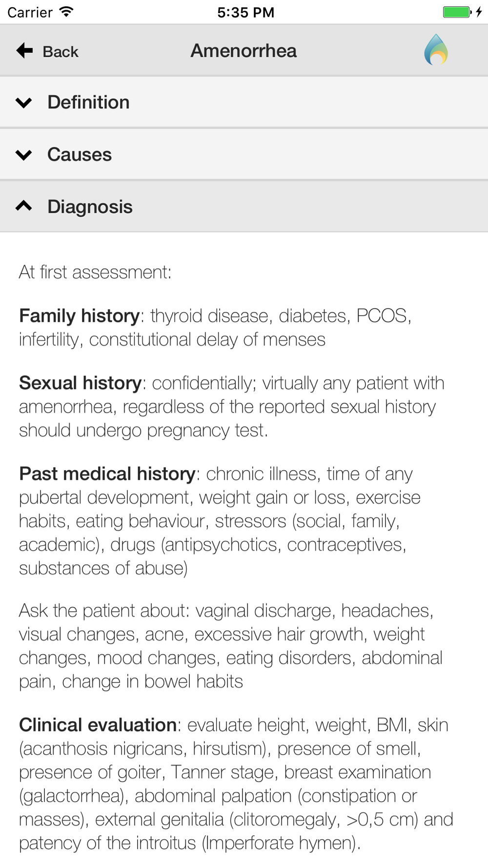Expand the Causes section chevron
This screenshot has width=488, height=868.
click(x=23, y=155)
